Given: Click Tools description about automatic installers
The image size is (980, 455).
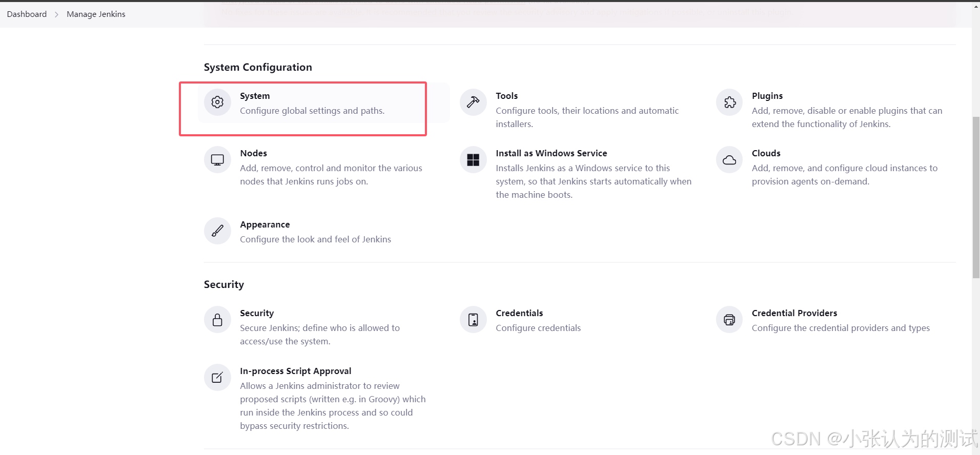Looking at the screenshot, I should pyautogui.click(x=587, y=117).
